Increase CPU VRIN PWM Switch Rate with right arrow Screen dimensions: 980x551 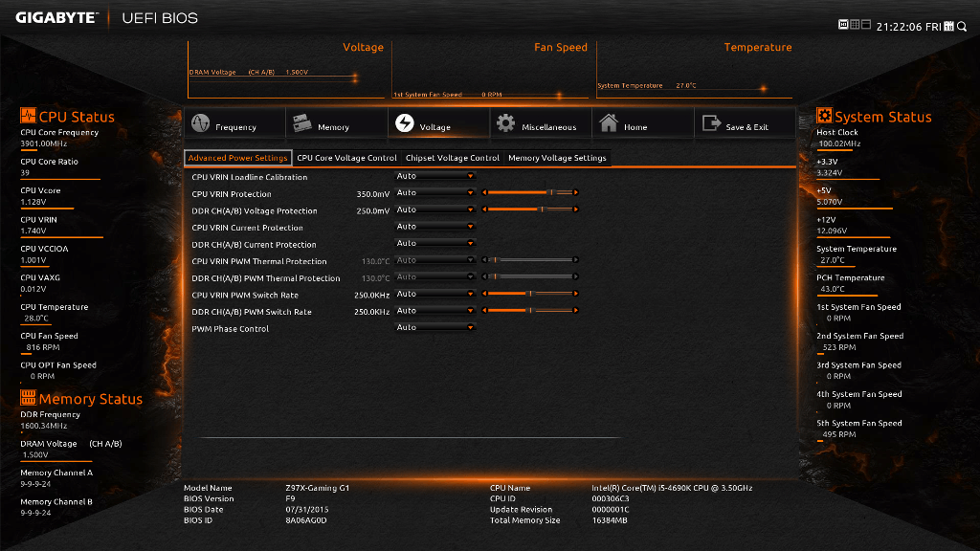tap(575, 294)
